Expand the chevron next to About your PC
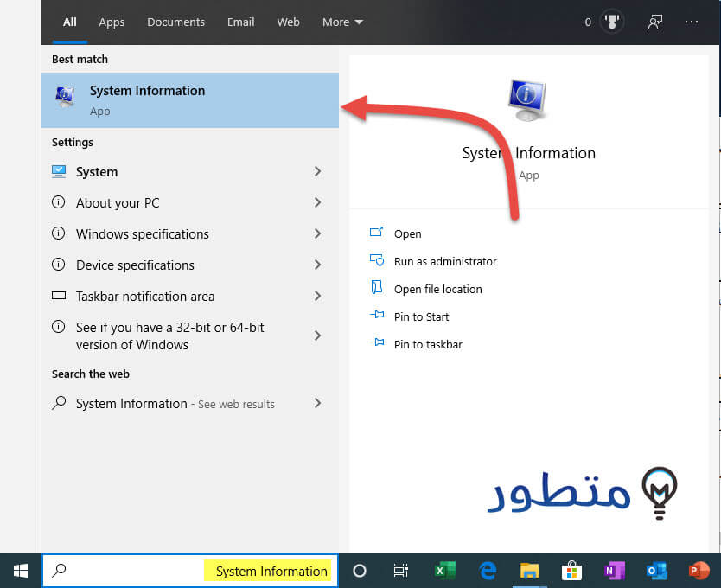Viewport: 721px width, 588px height. coord(317,202)
